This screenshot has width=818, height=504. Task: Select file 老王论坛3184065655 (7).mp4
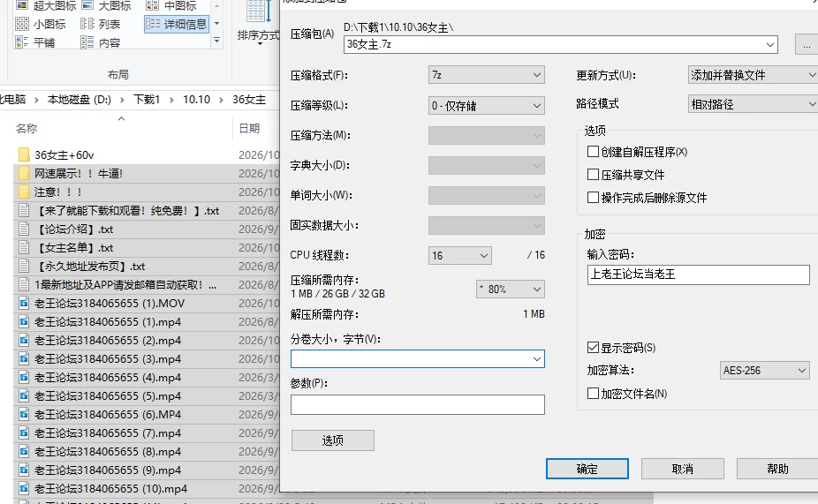click(108, 433)
